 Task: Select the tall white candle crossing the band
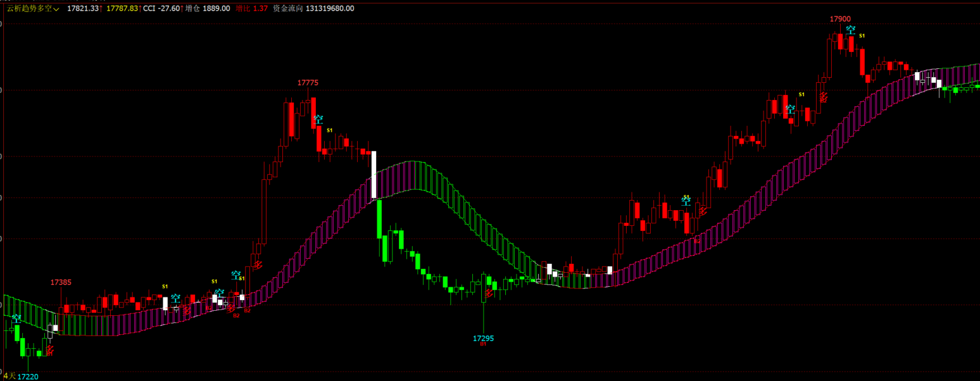pyautogui.click(x=374, y=175)
